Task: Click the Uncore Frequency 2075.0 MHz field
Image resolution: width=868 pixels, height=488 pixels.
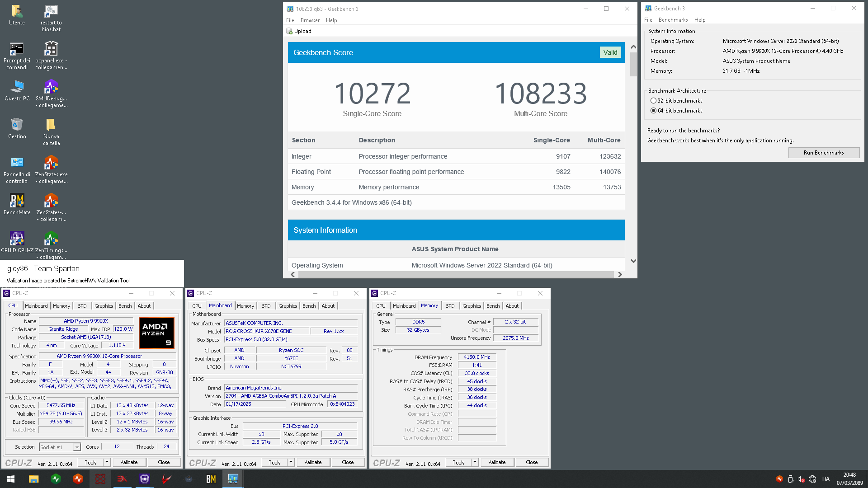Action: click(x=516, y=338)
